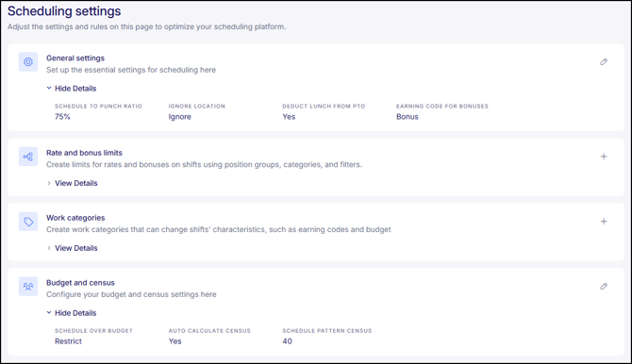Click the Schedule To Punch Ratio label

click(98, 106)
